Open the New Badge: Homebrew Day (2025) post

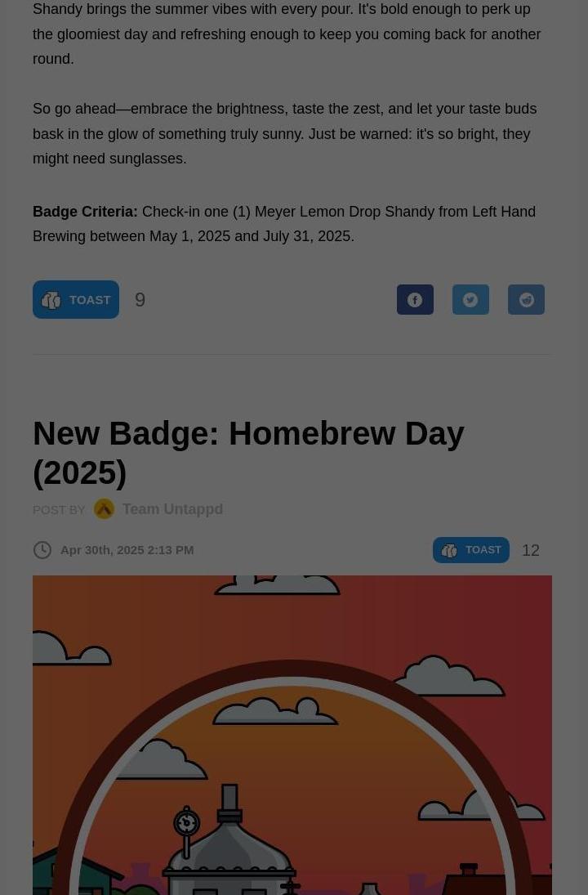[x=248, y=453]
